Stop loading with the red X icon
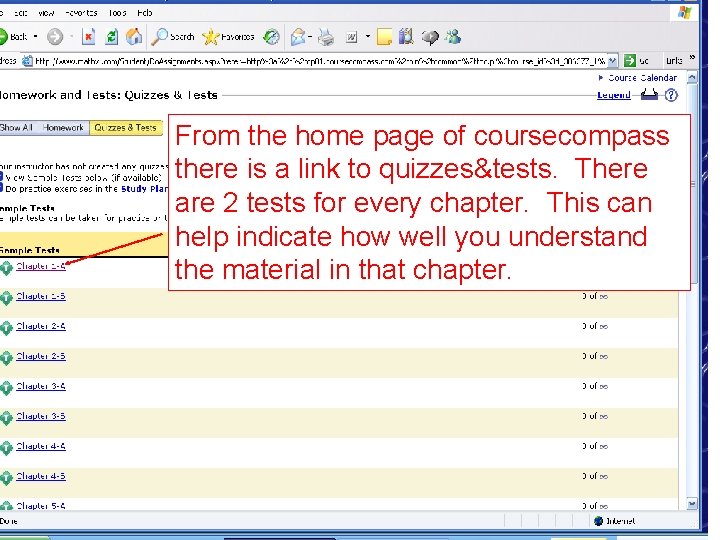The image size is (720, 540). pos(89,37)
